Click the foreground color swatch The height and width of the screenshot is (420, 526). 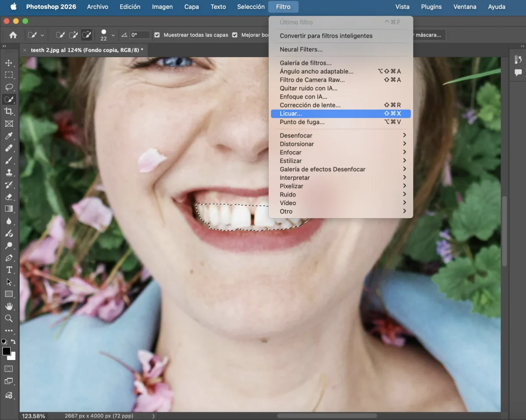(7, 351)
